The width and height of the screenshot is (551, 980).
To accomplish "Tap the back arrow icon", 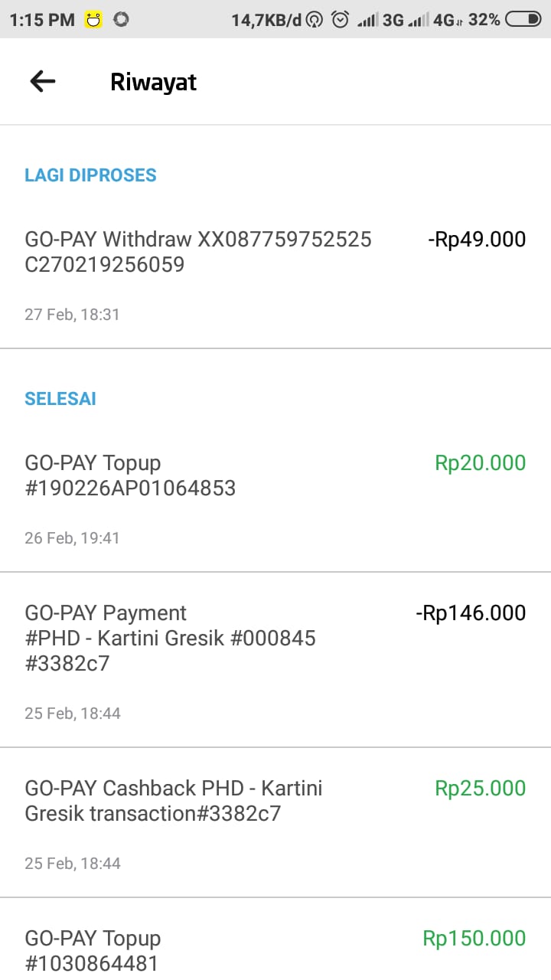I will click(43, 81).
